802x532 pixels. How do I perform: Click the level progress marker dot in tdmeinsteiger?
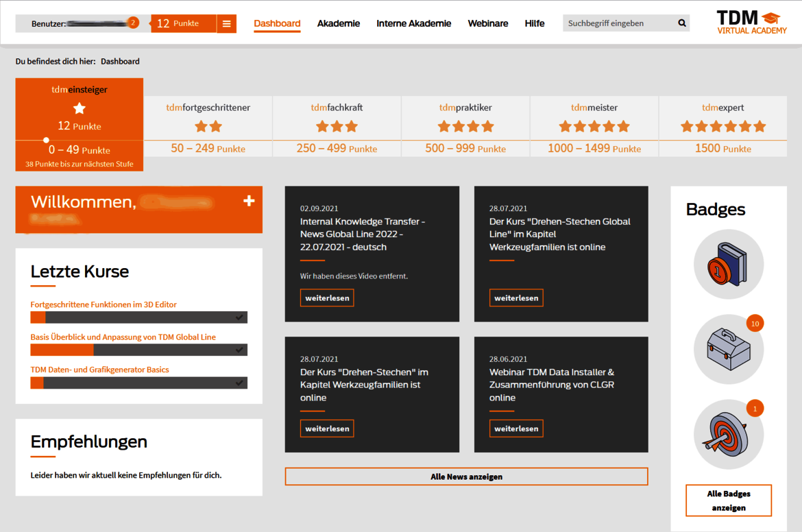tap(46, 140)
